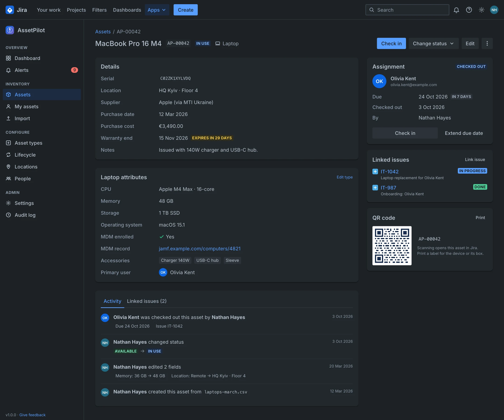Click the QR code image
The height and width of the screenshot is (420, 504).
click(392, 246)
